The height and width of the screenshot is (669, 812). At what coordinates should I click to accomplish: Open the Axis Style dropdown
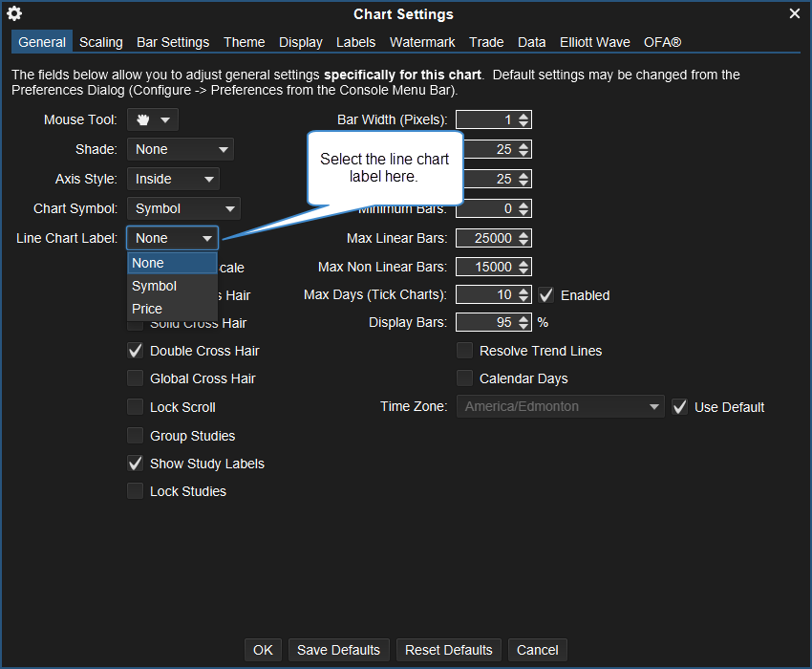(x=173, y=179)
